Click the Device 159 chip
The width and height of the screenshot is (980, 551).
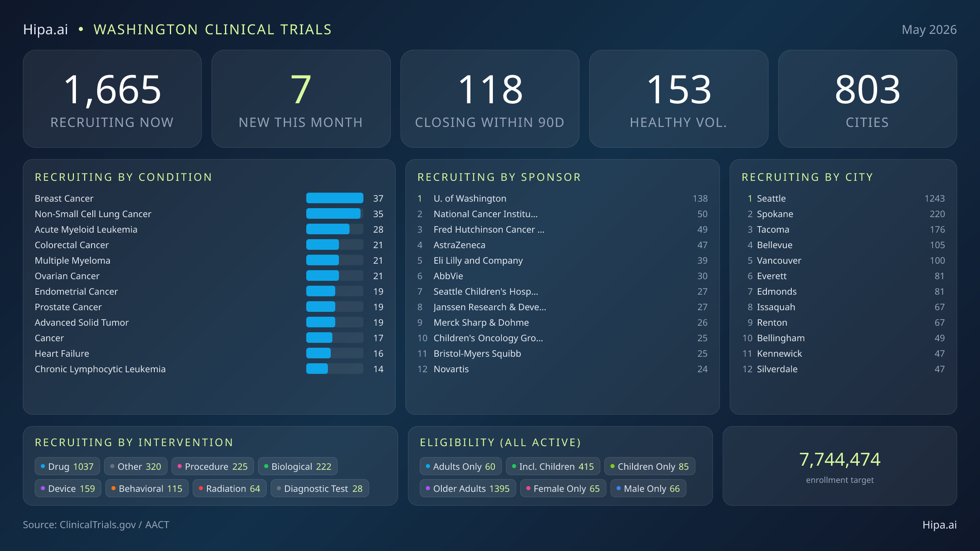click(x=68, y=488)
